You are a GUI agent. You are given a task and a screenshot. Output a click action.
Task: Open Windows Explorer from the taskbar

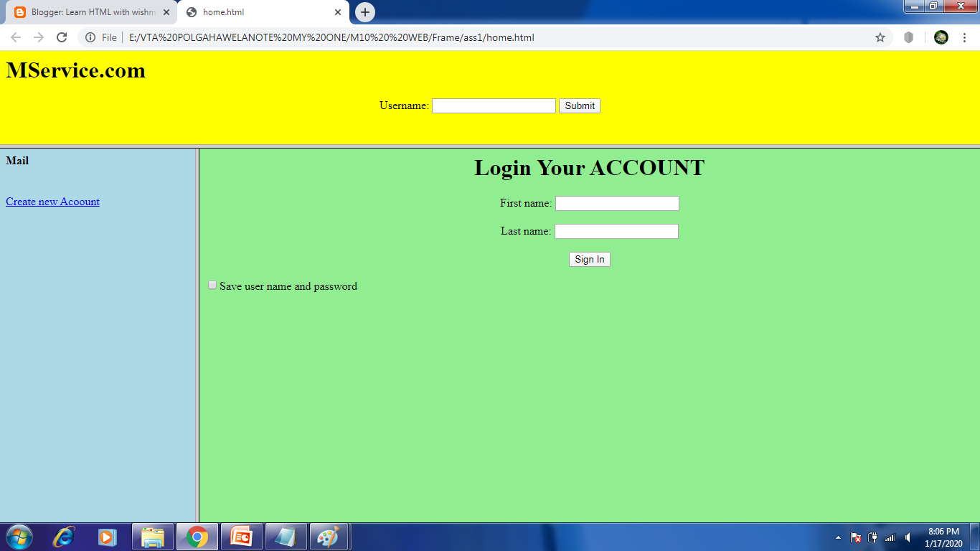tap(152, 537)
